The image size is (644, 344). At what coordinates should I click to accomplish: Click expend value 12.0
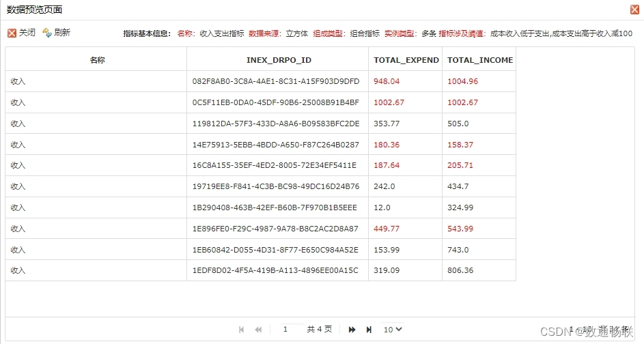click(x=382, y=207)
